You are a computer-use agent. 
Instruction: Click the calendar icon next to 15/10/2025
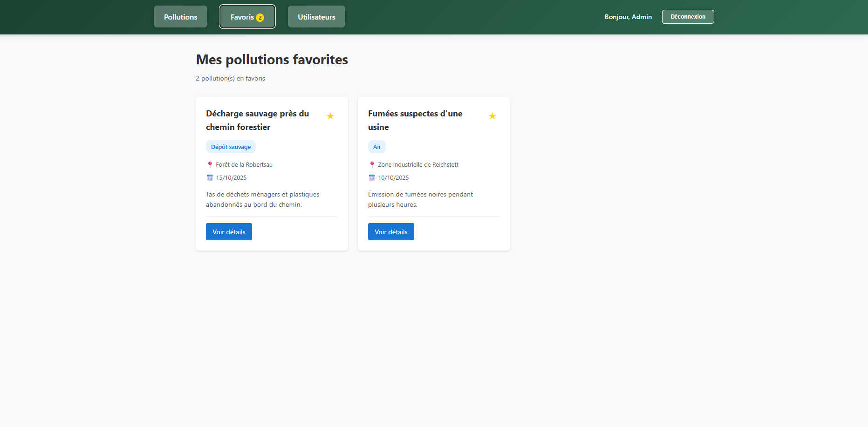pos(210,177)
